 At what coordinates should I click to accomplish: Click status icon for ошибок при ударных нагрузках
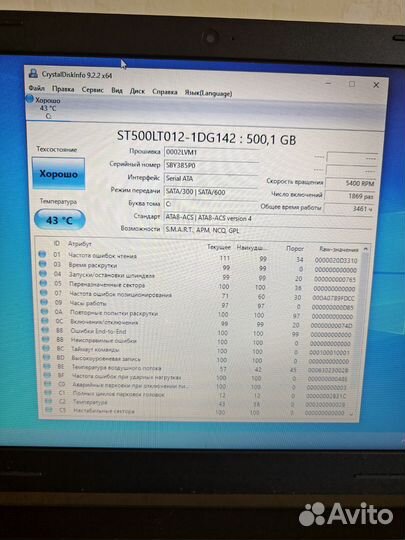click(47, 375)
